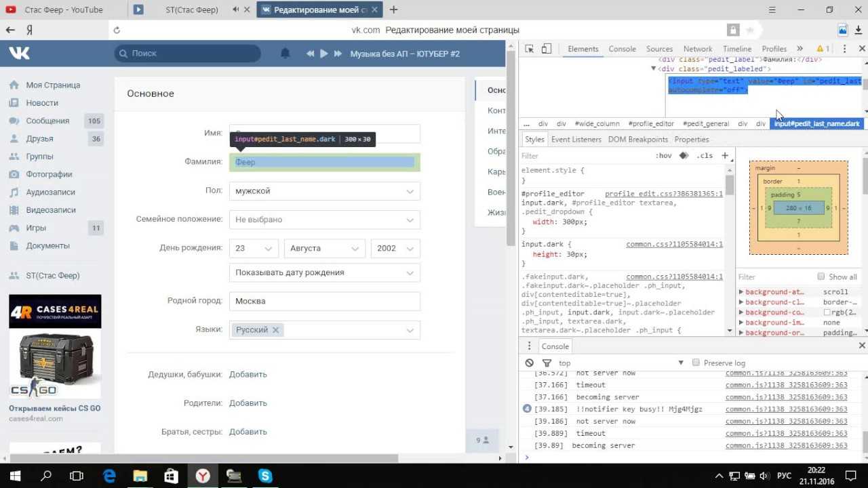Open Сообщения in sidebar
868x488 pixels.
pyautogui.click(x=47, y=121)
